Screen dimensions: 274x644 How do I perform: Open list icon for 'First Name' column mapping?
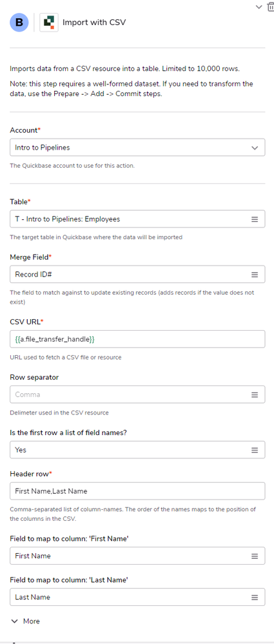click(255, 556)
